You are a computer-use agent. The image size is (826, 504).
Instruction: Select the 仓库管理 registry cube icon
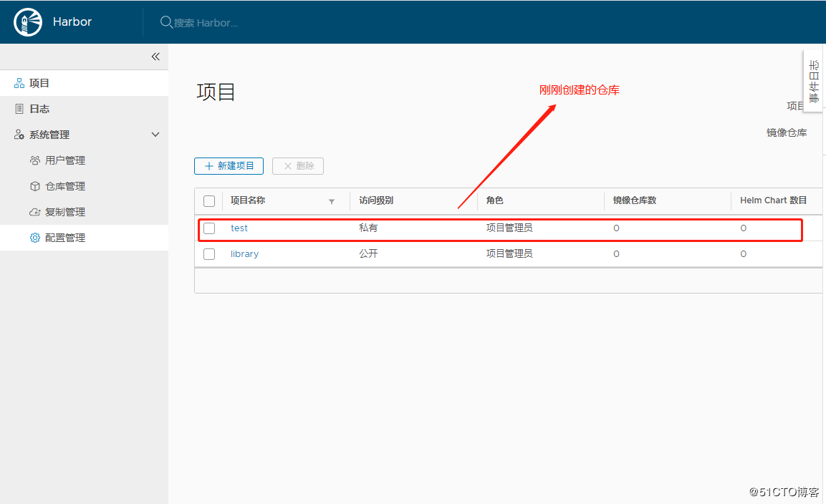[34, 185]
